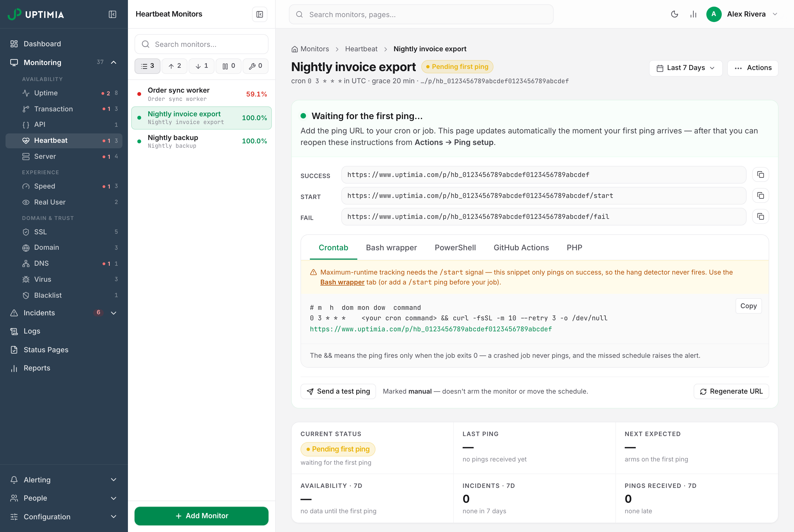
Task: Open Reports page
Action: click(64, 368)
